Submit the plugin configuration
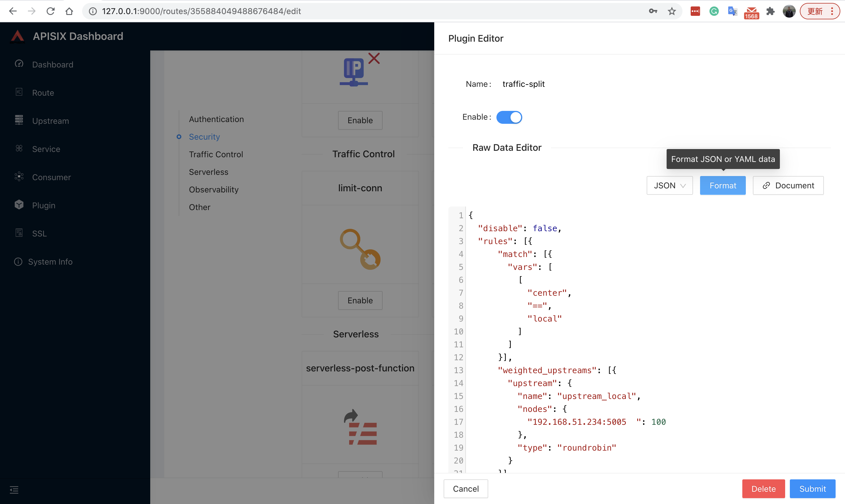The height and width of the screenshot is (504, 845). [812, 489]
